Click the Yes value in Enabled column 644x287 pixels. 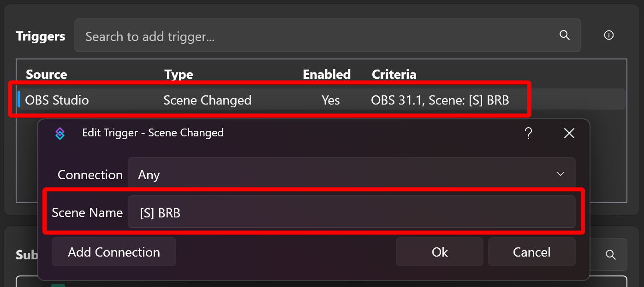click(331, 100)
